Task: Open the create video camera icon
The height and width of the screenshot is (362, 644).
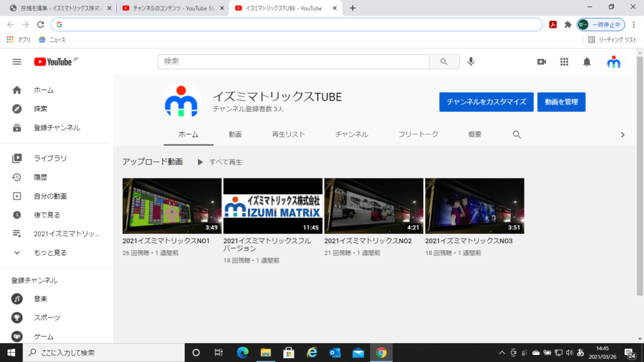Action: [x=541, y=62]
